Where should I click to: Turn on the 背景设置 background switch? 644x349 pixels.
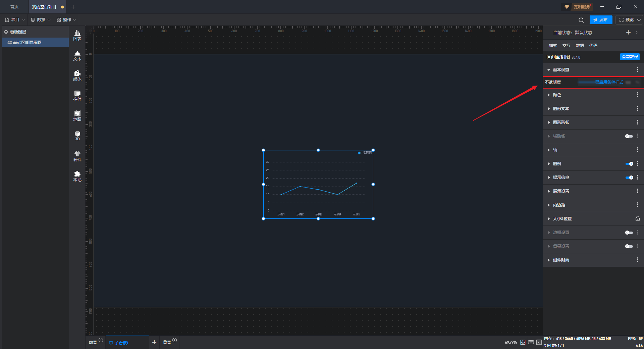coord(629,246)
